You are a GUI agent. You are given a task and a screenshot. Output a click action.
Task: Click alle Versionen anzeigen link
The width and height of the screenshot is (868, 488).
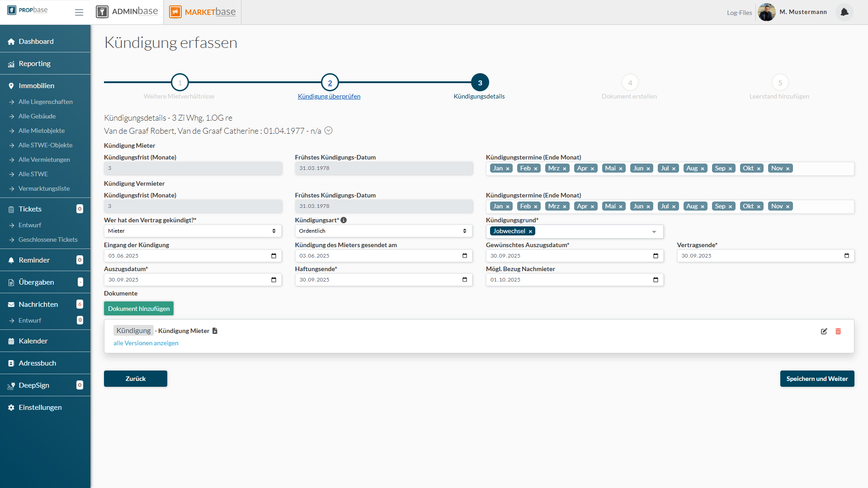(146, 343)
